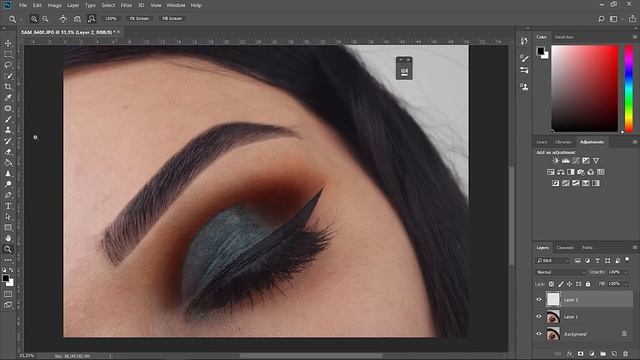Add a Black & White adjustment
Screen dimensions: 640x360
[x=571, y=172]
